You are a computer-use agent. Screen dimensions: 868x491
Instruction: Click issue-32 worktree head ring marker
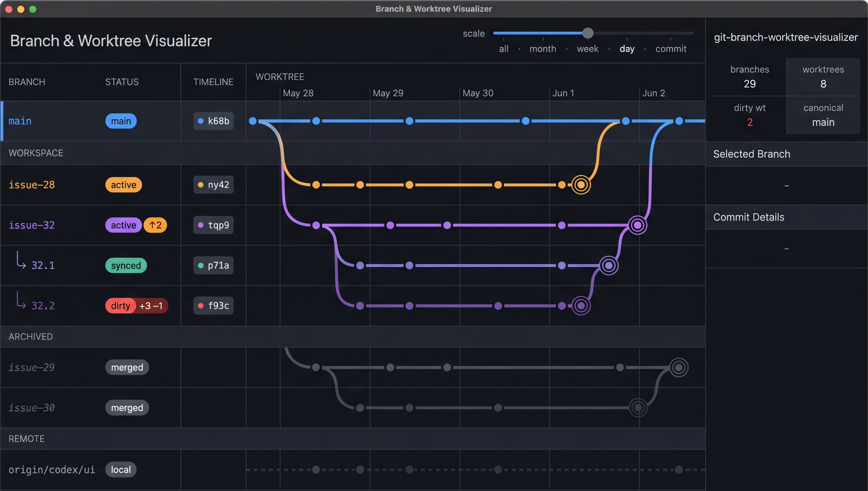[x=637, y=225]
